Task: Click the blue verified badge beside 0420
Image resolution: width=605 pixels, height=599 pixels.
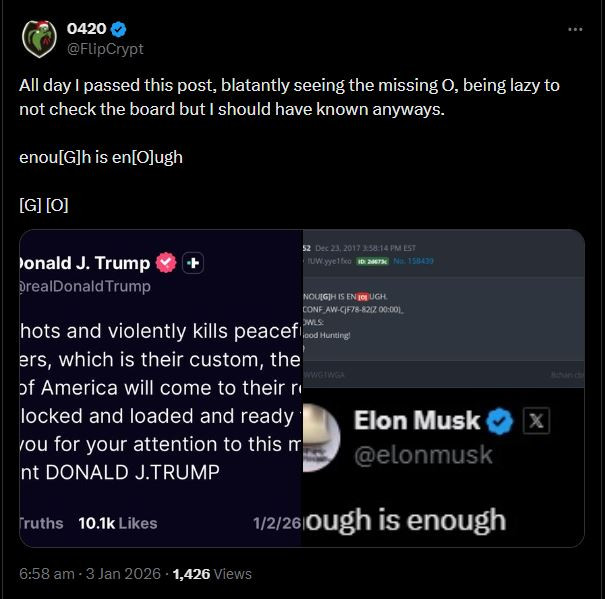Action: point(120,28)
